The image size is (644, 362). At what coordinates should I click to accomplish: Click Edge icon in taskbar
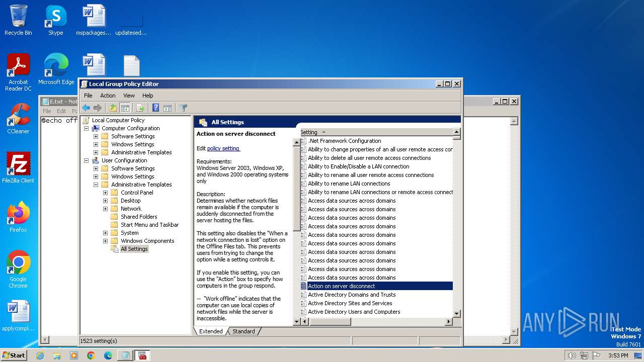(108, 355)
